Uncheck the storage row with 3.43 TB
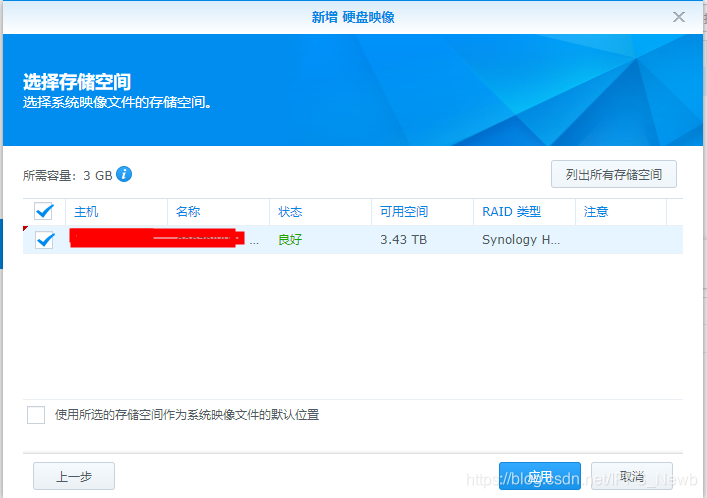 (45, 240)
